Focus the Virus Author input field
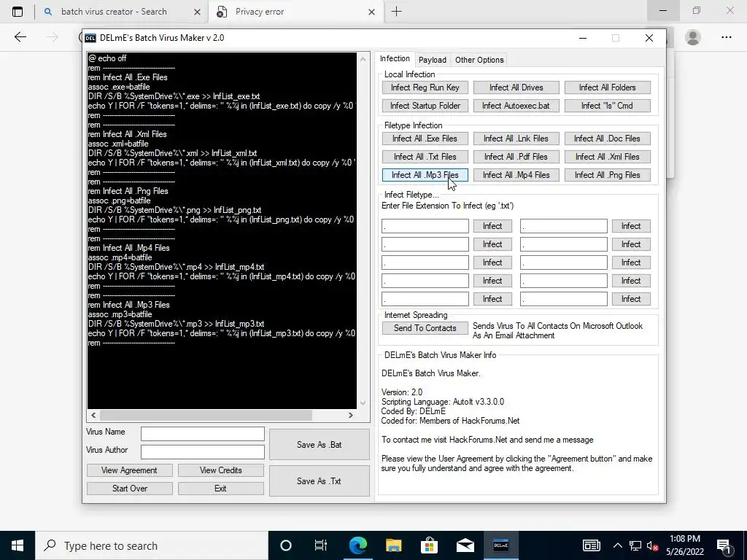Viewport: 747px width, 560px height. [x=203, y=452]
